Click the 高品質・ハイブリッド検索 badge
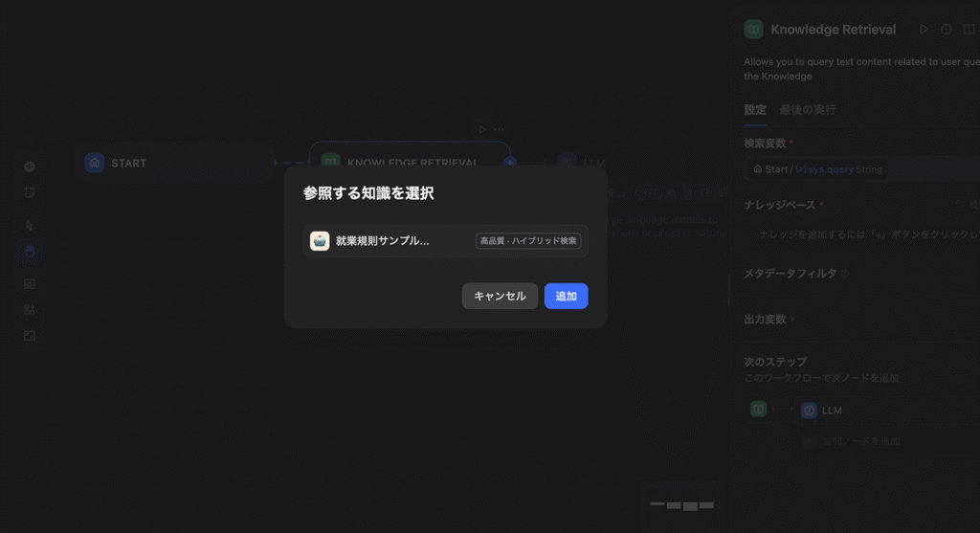The width and height of the screenshot is (980, 533). [x=528, y=241]
